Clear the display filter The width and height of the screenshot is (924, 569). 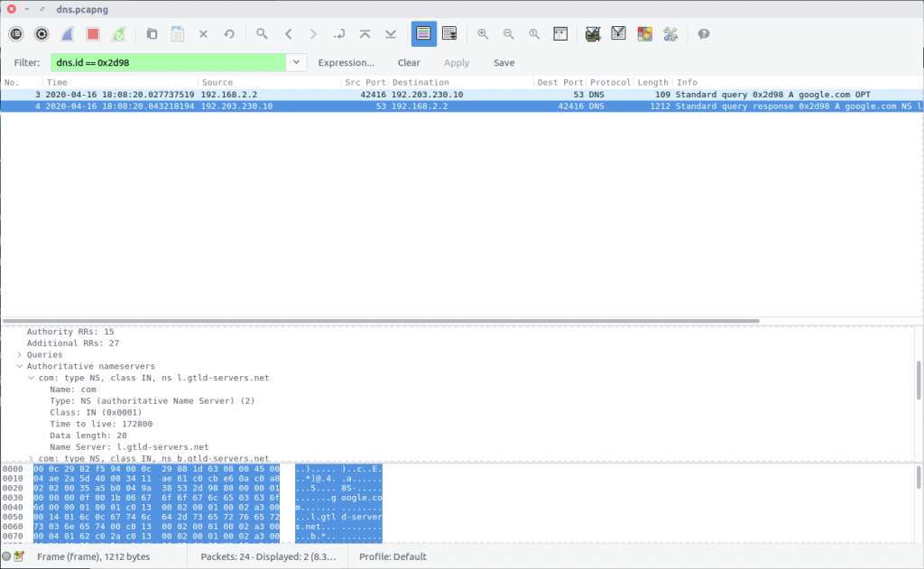(x=409, y=62)
